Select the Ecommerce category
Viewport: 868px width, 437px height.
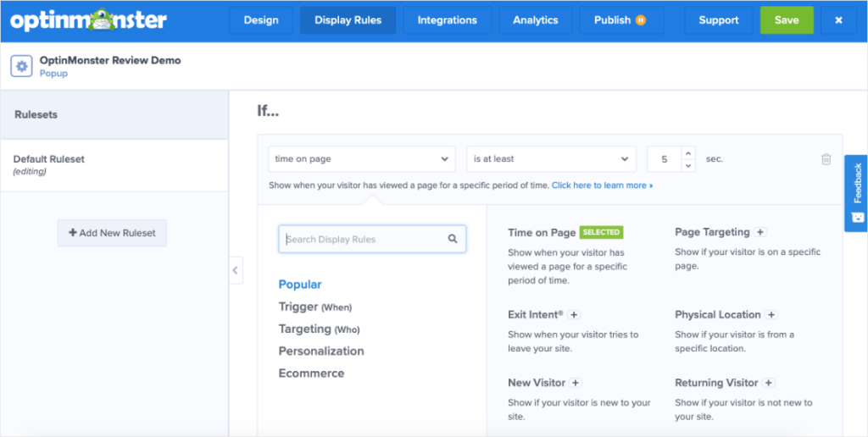311,373
